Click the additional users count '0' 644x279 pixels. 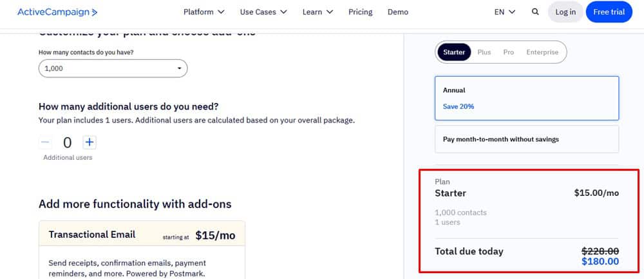tap(68, 142)
